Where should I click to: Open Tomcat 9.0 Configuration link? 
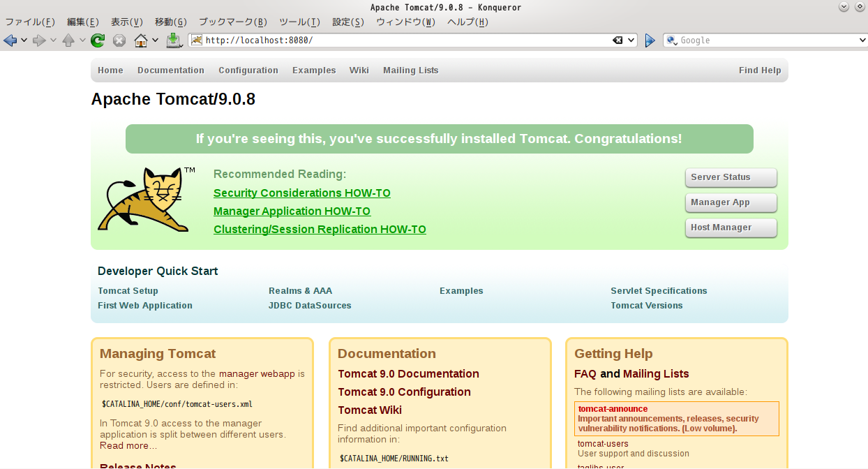point(404,392)
